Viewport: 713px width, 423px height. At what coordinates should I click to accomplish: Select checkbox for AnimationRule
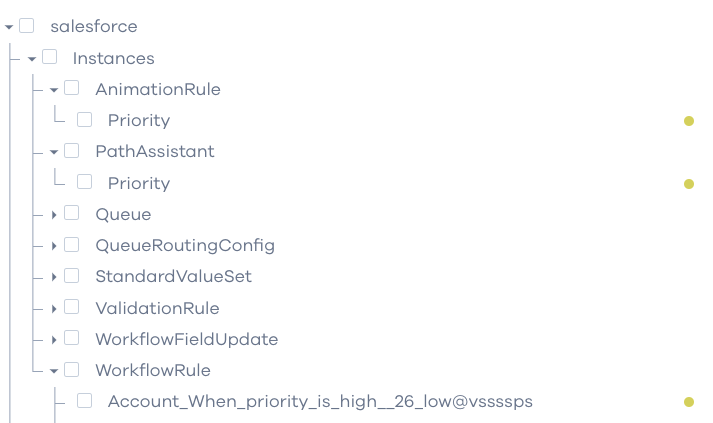71,88
